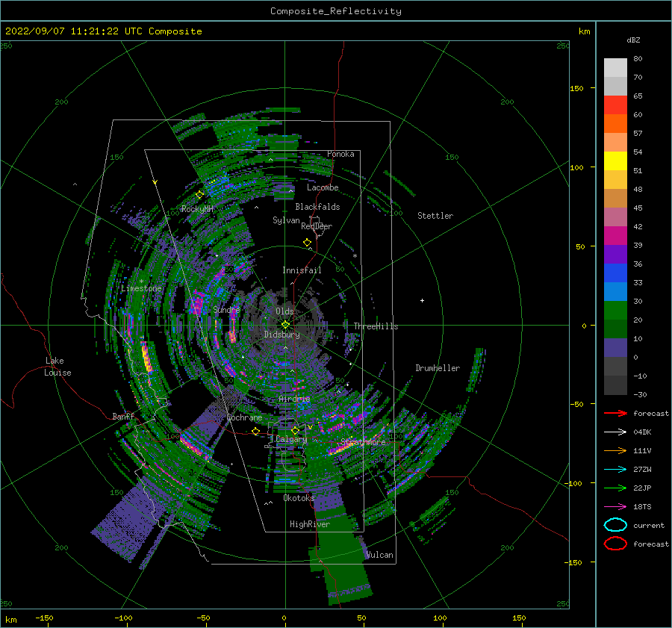Click the Lacombe city label
Image resolution: width=672 pixels, height=628 pixels.
pos(323,187)
